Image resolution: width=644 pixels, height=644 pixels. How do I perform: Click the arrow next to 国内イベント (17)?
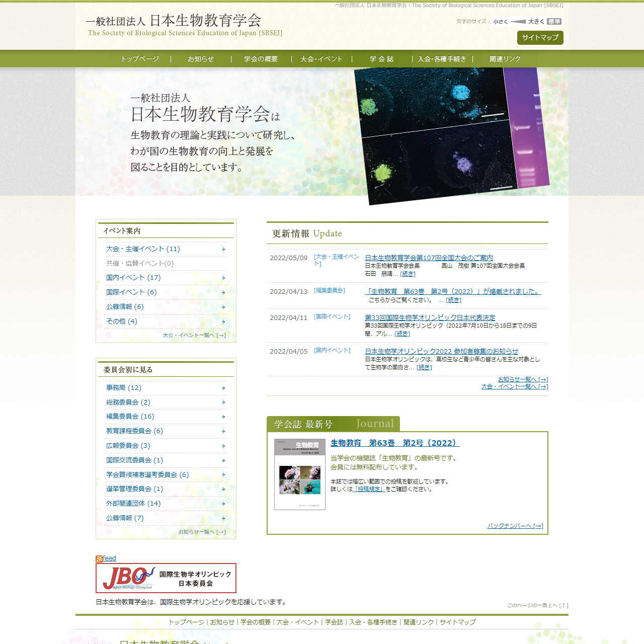[x=223, y=278]
